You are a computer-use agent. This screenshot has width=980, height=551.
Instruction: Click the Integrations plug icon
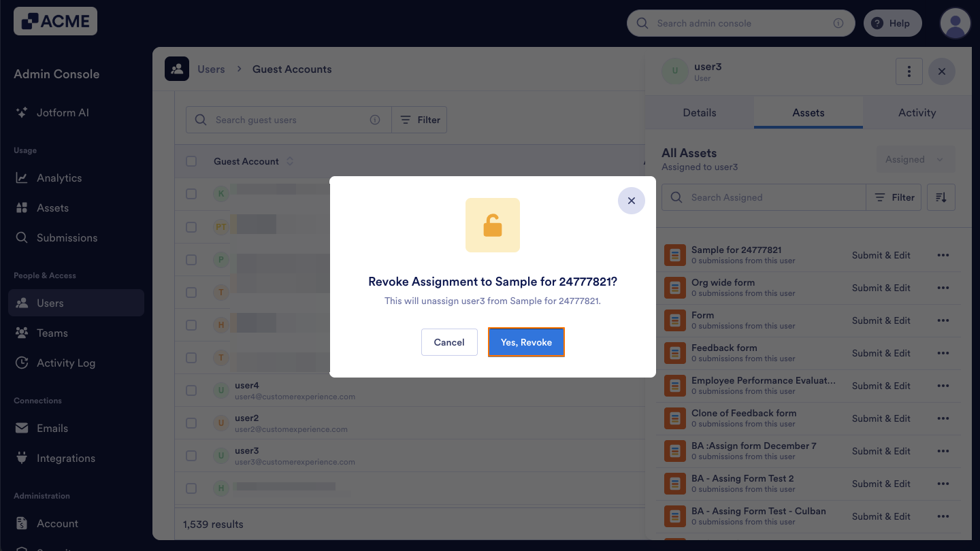[x=22, y=458]
